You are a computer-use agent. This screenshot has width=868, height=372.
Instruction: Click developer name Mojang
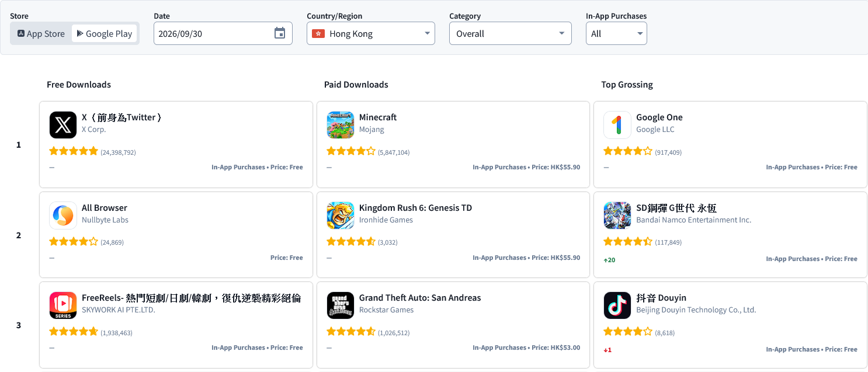(x=371, y=130)
